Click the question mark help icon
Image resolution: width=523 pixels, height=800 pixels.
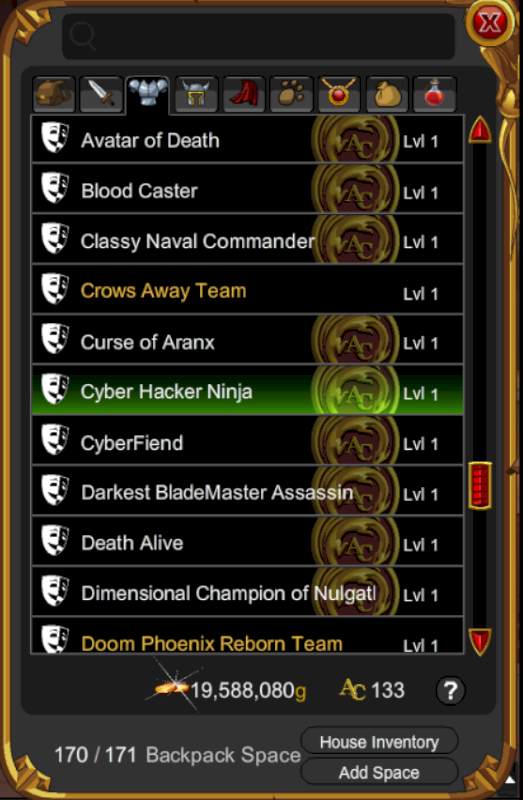click(451, 691)
